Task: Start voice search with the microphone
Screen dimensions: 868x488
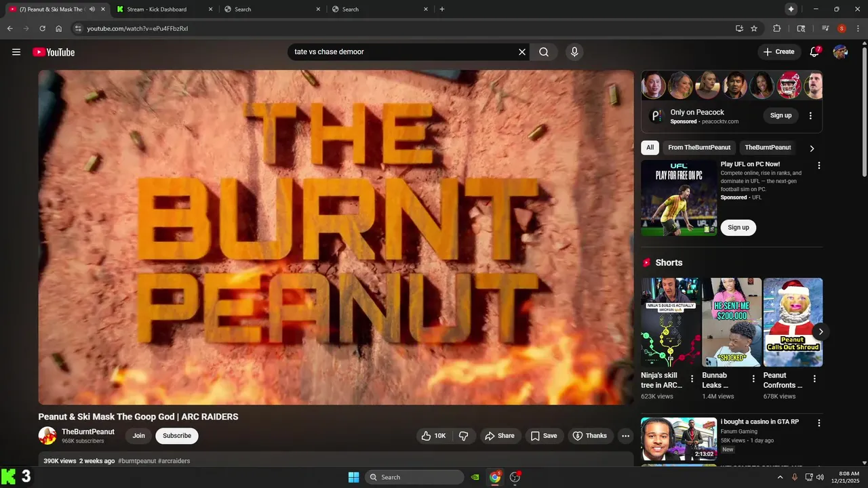Action: (574, 52)
